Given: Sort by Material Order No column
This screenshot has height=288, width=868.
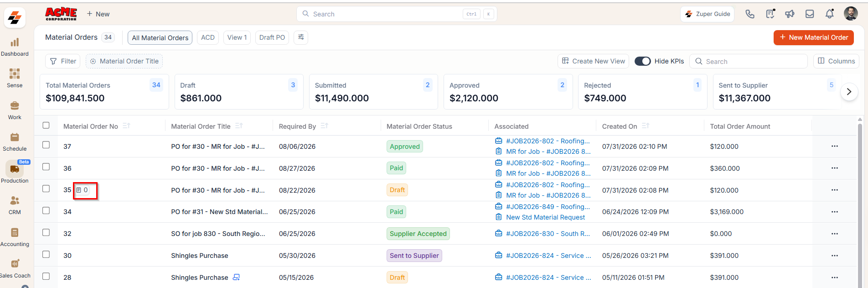Looking at the screenshot, I should point(126,126).
